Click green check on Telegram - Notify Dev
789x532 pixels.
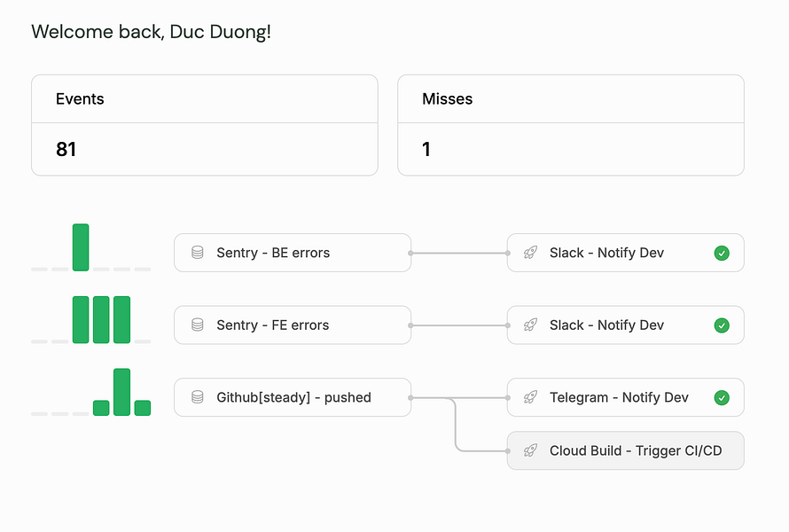pyautogui.click(x=722, y=397)
